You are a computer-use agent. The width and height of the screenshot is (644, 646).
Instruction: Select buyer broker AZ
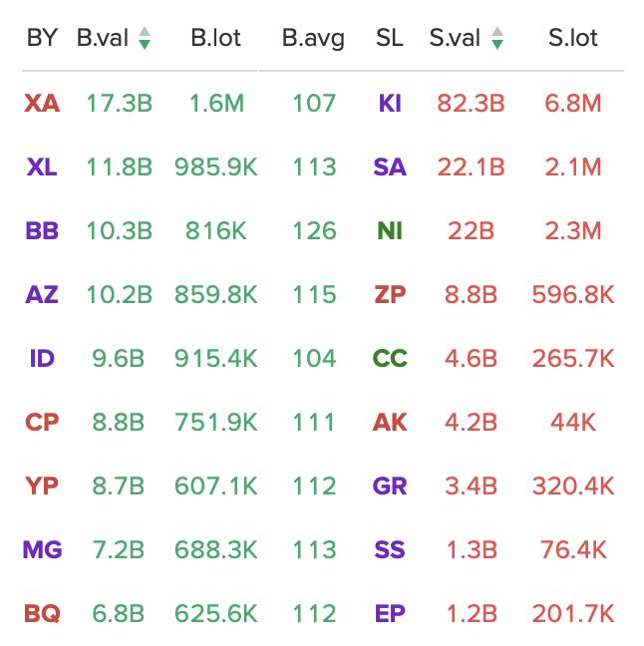tap(42, 294)
